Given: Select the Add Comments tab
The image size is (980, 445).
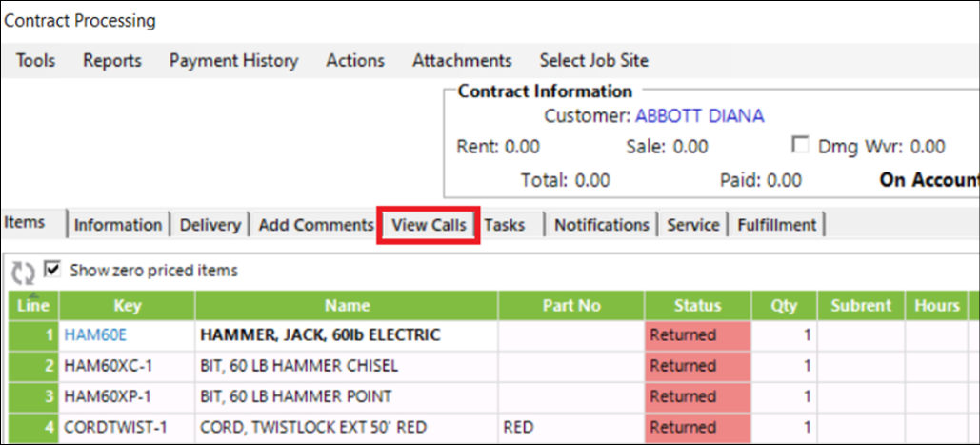Looking at the screenshot, I should [x=315, y=225].
